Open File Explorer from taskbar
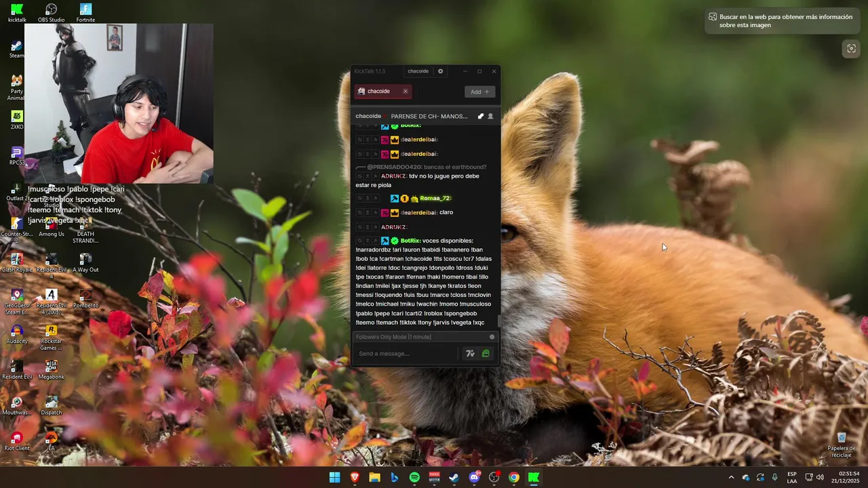This screenshot has width=868, height=488. click(374, 477)
